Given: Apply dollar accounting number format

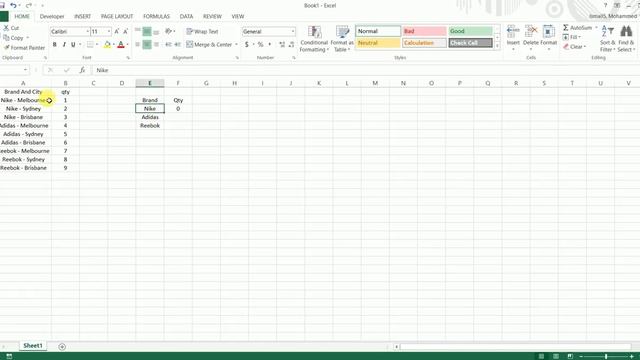Looking at the screenshot, I should (247, 44).
